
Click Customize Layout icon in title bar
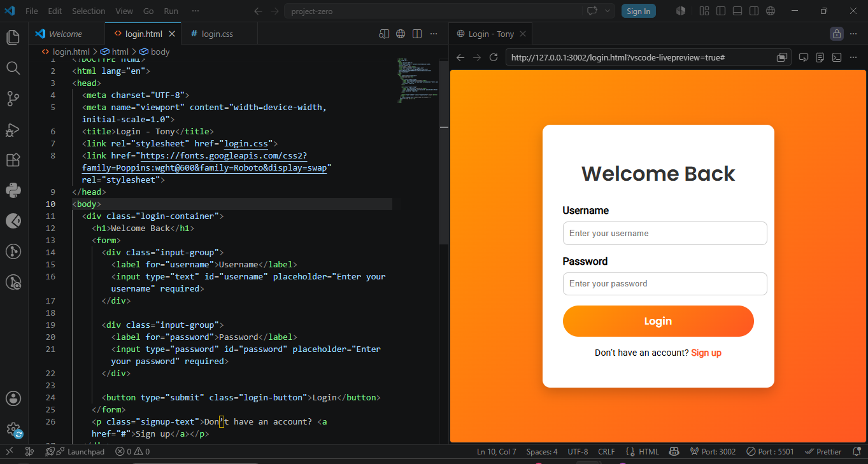pyautogui.click(x=704, y=11)
